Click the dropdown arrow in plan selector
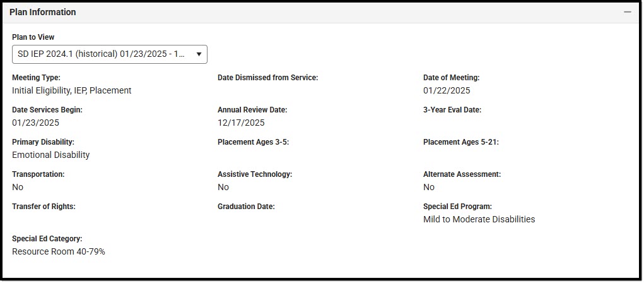Image resolution: width=644 pixels, height=283 pixels. click(199, 54)
